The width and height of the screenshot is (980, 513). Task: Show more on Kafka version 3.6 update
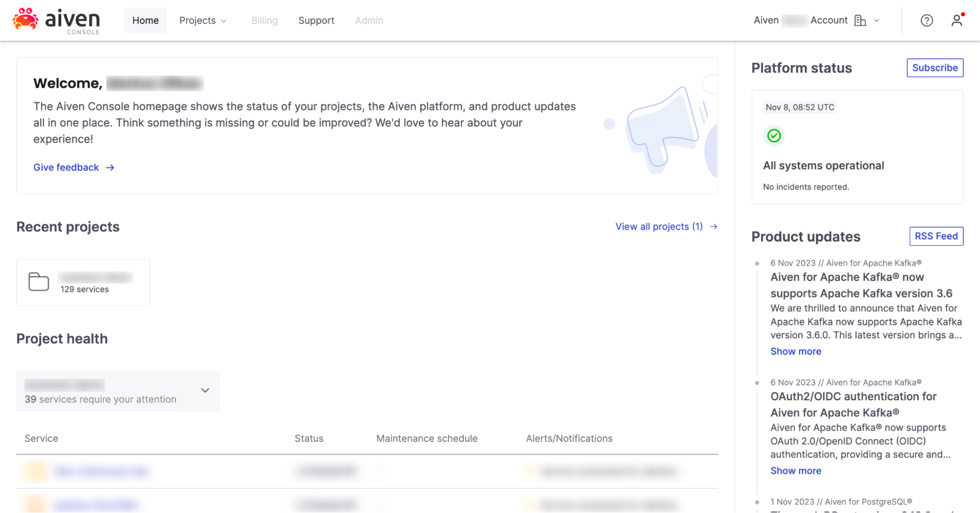tap(796, 351)
